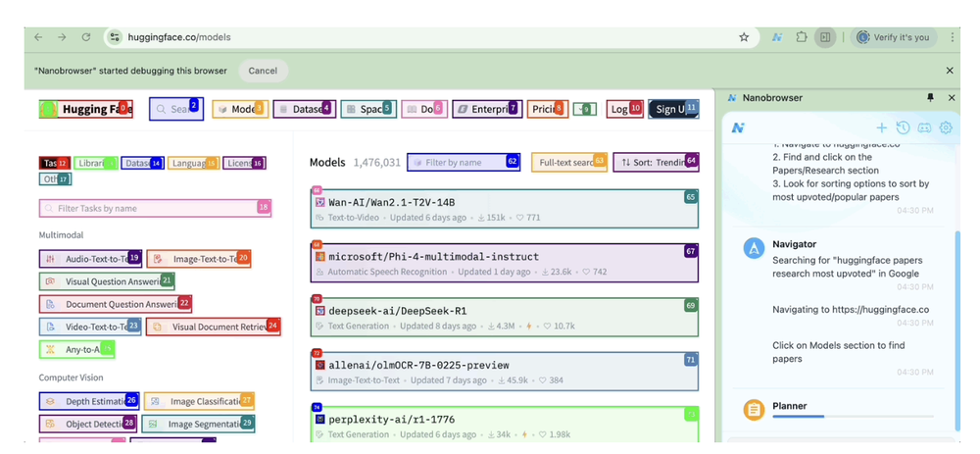Open the Chrome extensions puzzle icon
Screen dimensions: 980x454
(x=802, y=37)
